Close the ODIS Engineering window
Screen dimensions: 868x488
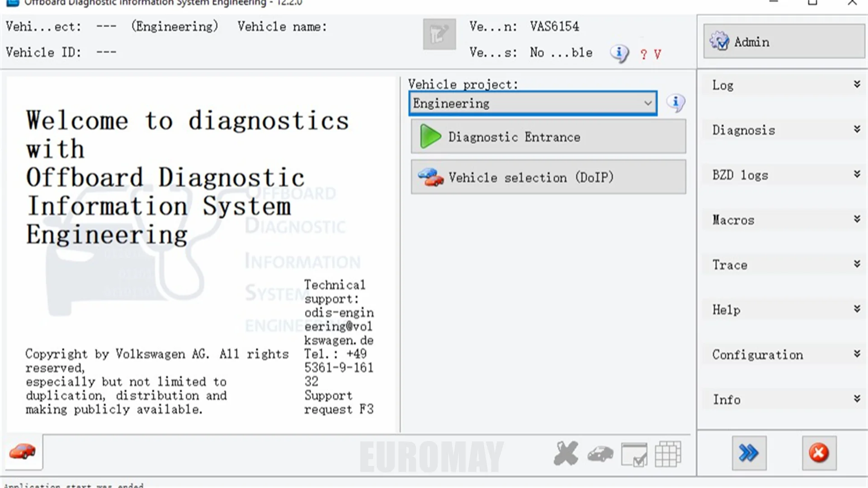(x=852, y=2)
